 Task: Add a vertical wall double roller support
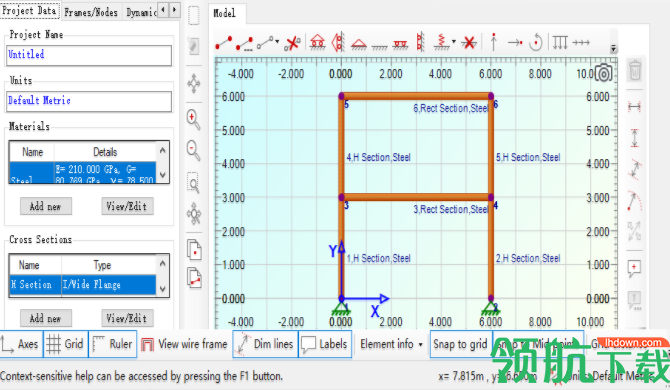point(338,42)
